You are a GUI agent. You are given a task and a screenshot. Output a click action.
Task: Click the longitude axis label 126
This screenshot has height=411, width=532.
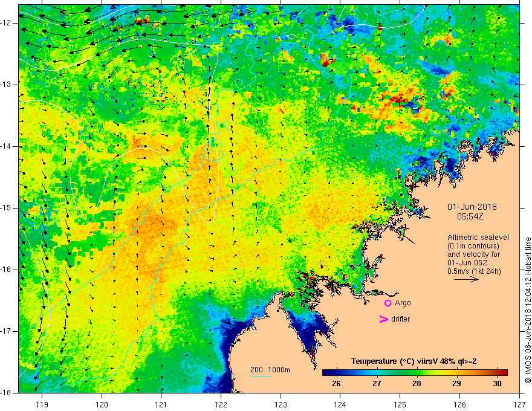pos(459,404)
